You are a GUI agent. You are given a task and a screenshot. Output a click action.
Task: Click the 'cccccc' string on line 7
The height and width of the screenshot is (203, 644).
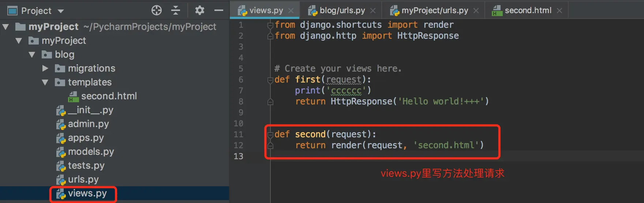click(346, 91)
